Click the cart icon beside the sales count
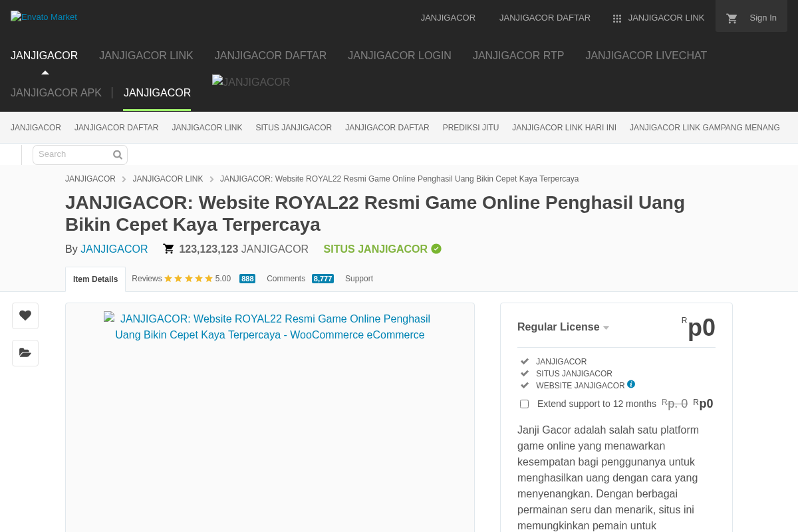Viewport: 798px width, 532px height. coord(168,248)
